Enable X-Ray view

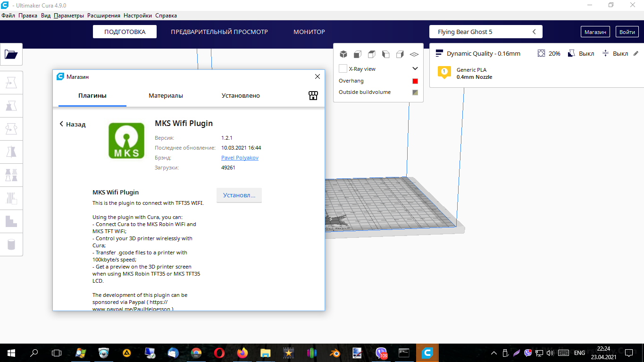coord(343,68)
